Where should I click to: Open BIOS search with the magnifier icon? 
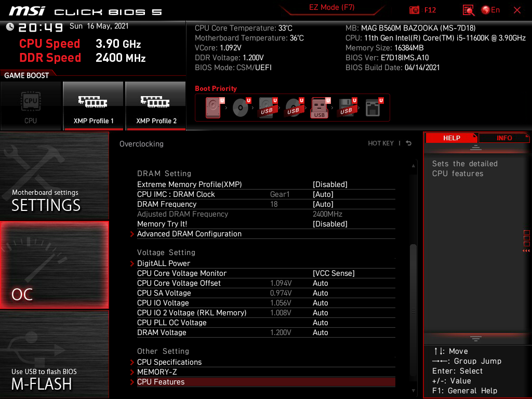pyautogui.click(x=469, y=10)
